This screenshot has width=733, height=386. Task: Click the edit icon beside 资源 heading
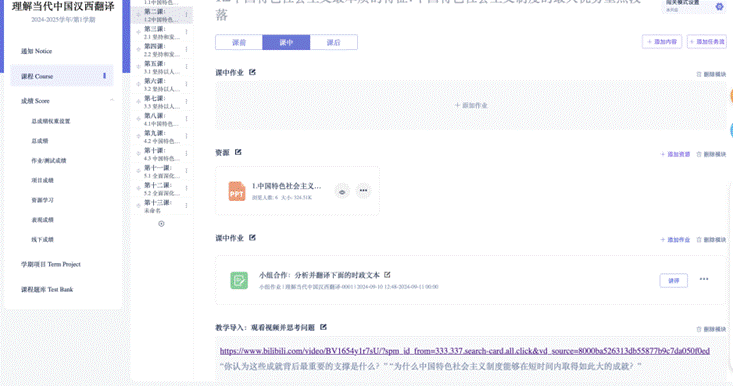[238, 152]
